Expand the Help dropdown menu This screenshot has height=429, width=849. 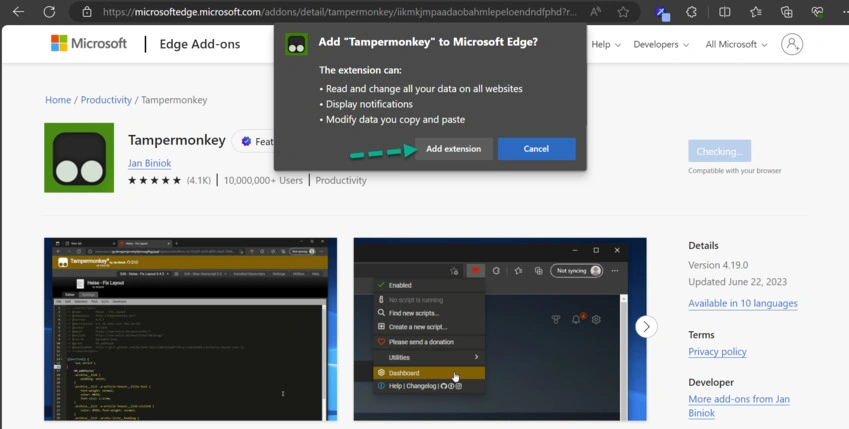[x=606, y=44]
